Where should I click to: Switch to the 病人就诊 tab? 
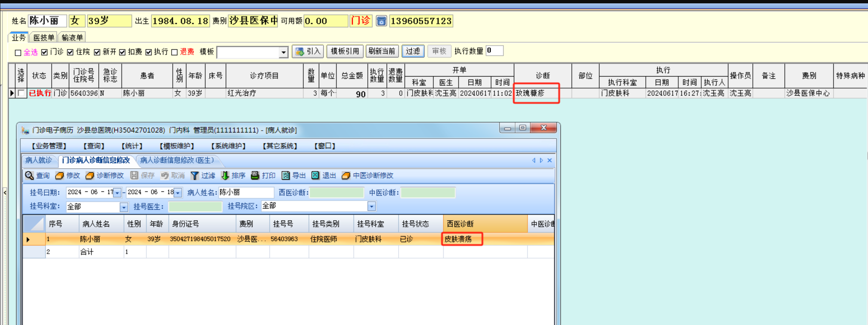click(x=38, y=160)
